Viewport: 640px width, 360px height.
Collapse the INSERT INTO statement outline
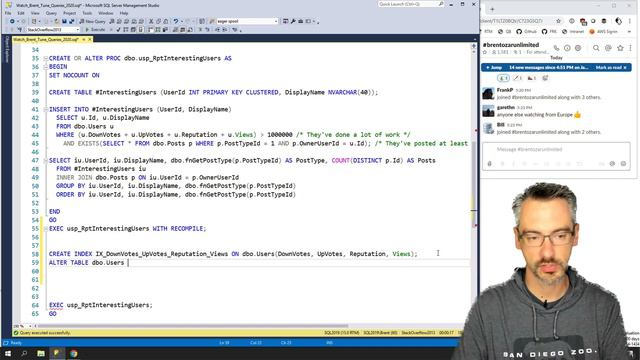45,109
